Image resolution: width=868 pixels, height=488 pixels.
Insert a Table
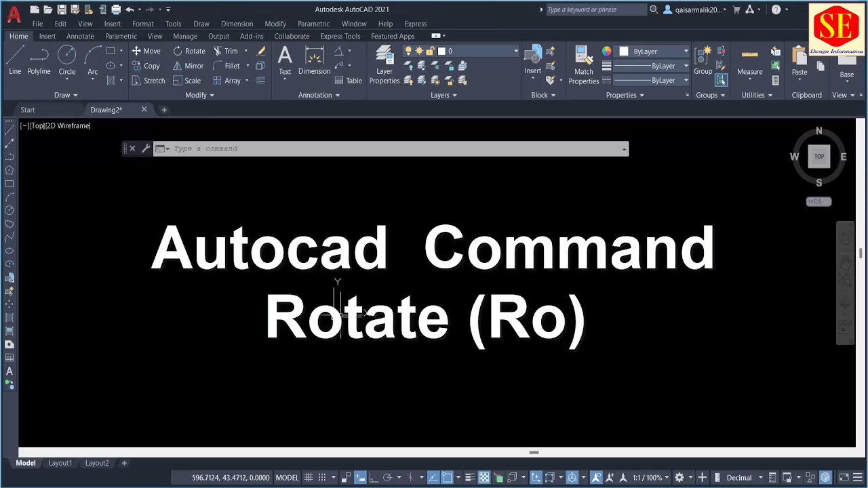coord(349,80)
